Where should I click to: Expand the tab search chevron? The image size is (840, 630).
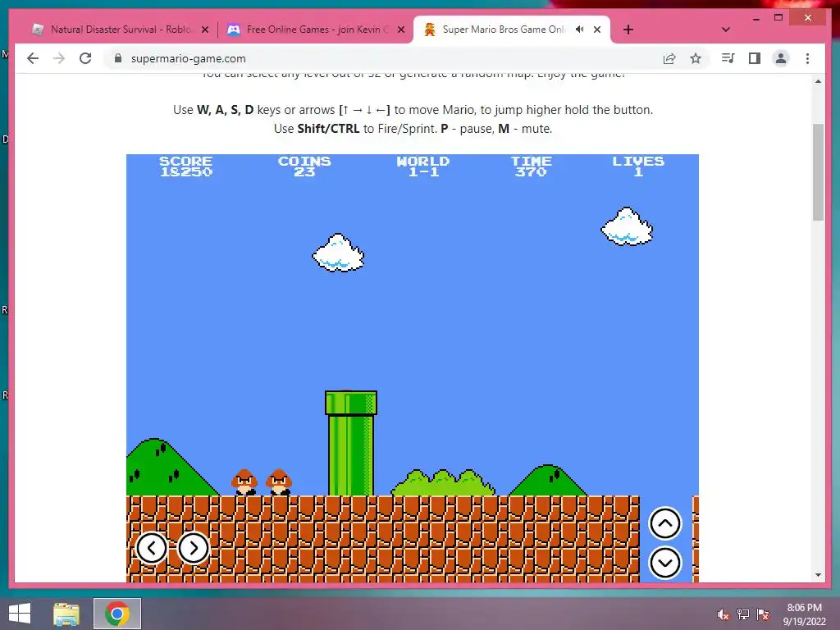pyautogui.click(x=726, y=30)
